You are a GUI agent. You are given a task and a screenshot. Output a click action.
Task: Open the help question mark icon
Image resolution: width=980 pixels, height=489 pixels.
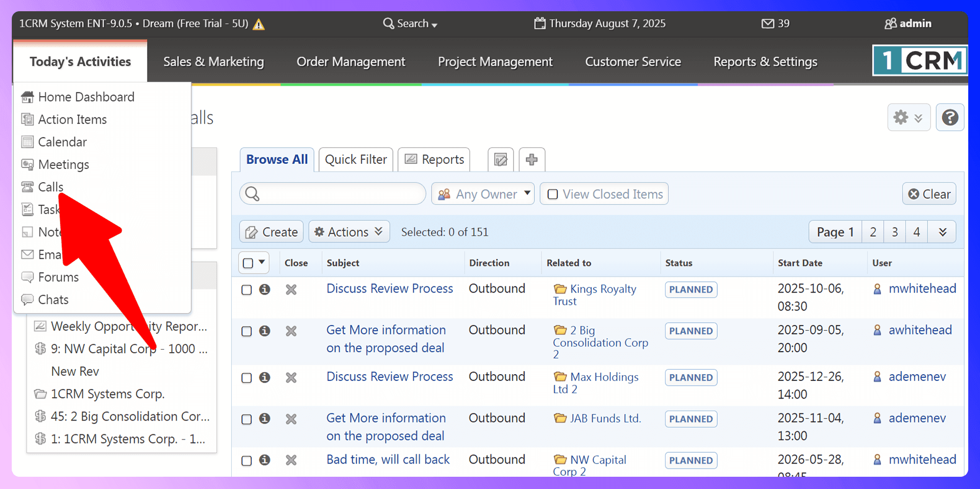(950, 117)
